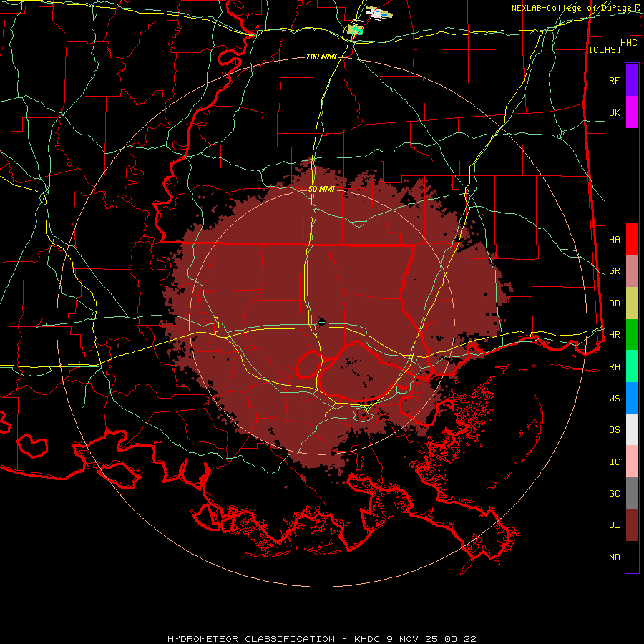Click the "HA" legend label
Screen dimensions: 644x644
(614, 240)
